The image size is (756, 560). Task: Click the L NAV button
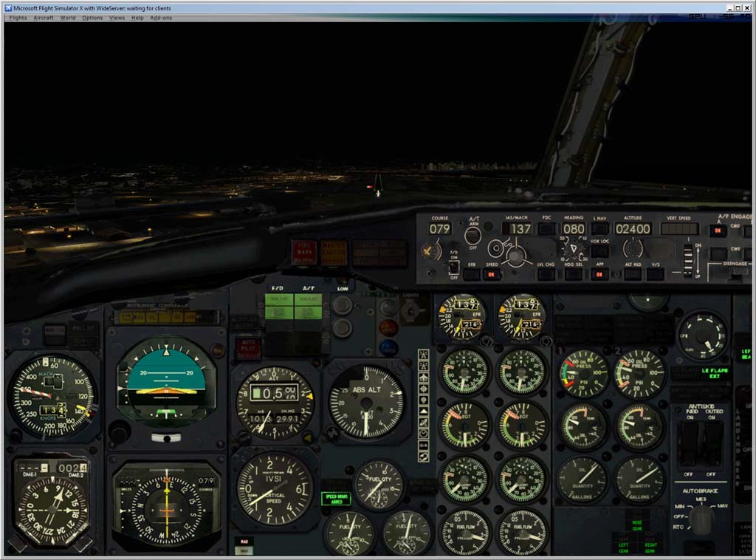(x=599, y=228)
